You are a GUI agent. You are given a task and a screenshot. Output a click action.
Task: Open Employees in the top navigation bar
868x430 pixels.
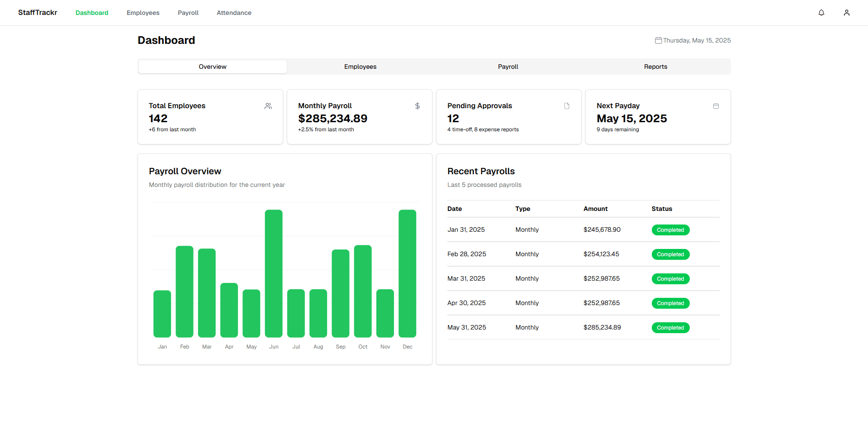pos(143,13)
